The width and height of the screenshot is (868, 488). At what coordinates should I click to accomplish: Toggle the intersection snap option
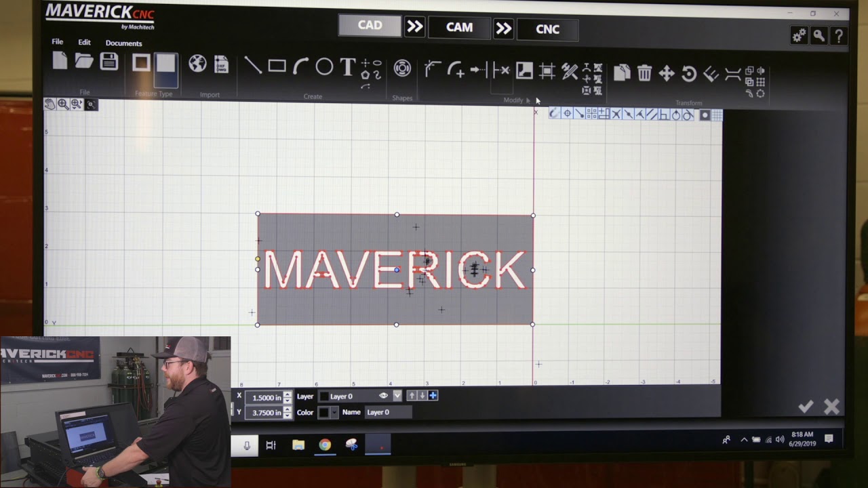[616, 115]
